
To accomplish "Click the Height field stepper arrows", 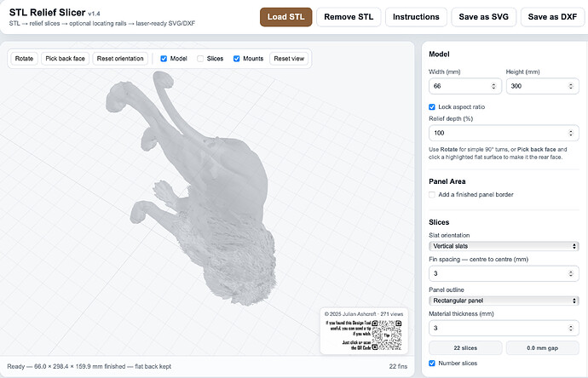I will 571,86.
